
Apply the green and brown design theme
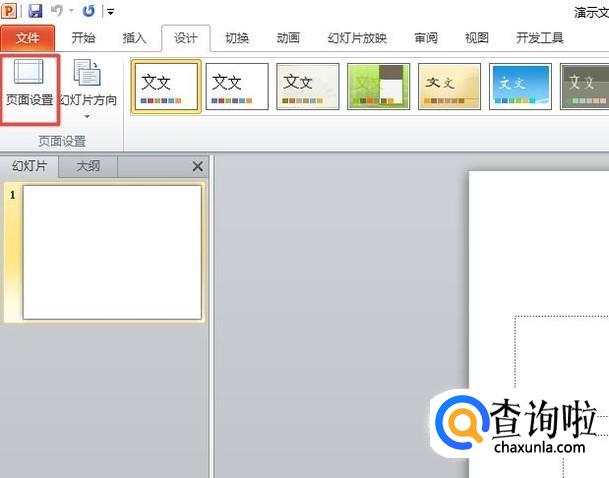[x=379, y=85]
